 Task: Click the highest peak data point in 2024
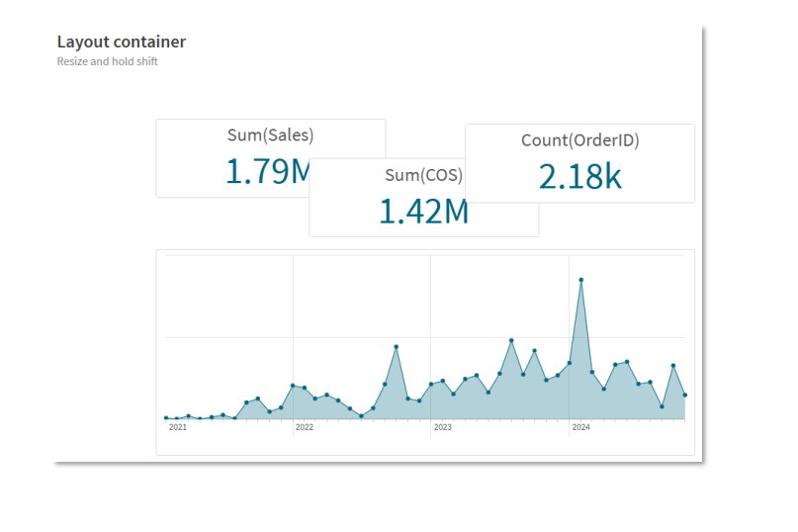580,280
